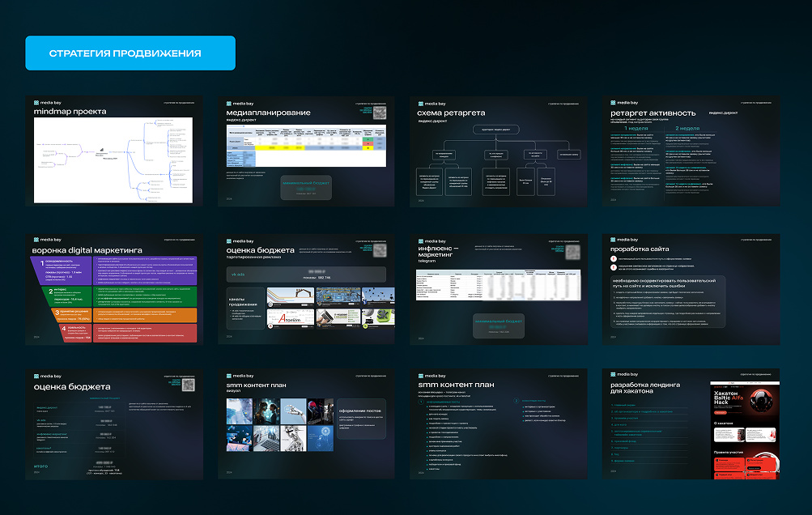The height and width of the screenshot is (515, 812).
Task: Click the инфлюенс-маркетинг table image
Action: click(x=498, y=284)
